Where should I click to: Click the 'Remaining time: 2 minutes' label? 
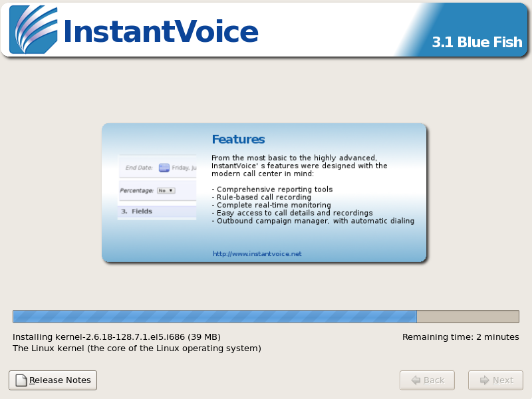pyautogui.click(x=460, y=337)
